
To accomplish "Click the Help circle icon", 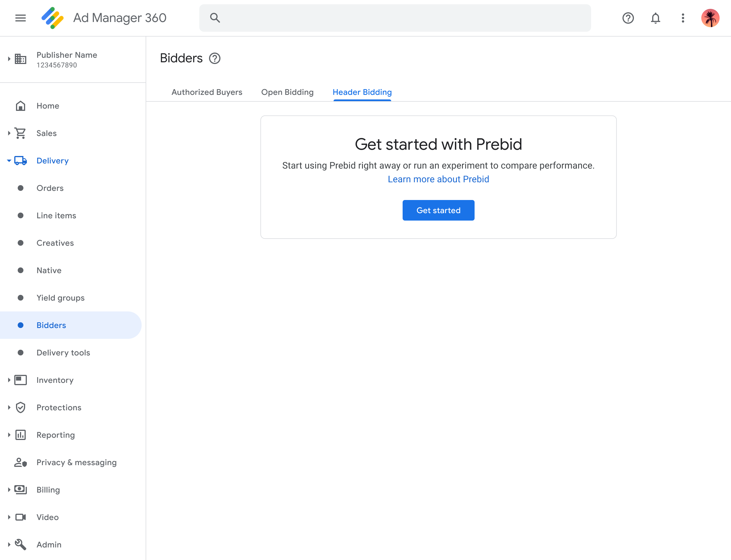I will [628, 18].
